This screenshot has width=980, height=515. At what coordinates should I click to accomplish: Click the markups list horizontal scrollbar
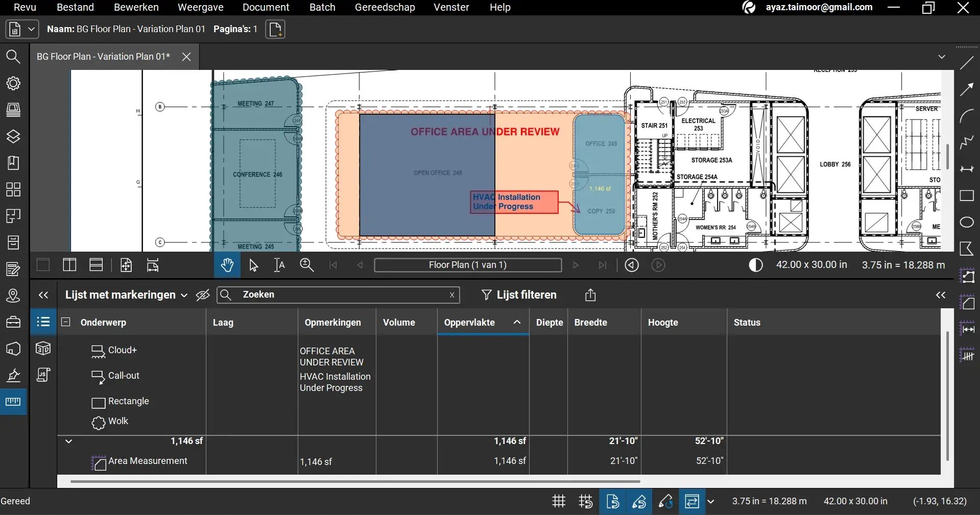tap(355, 481)
